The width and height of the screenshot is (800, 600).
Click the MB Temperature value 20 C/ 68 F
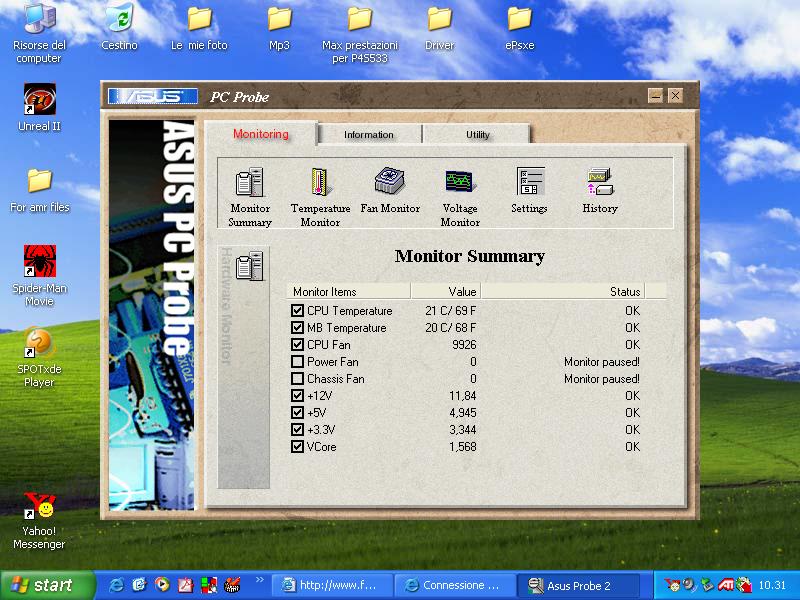[x=451, y=328]
